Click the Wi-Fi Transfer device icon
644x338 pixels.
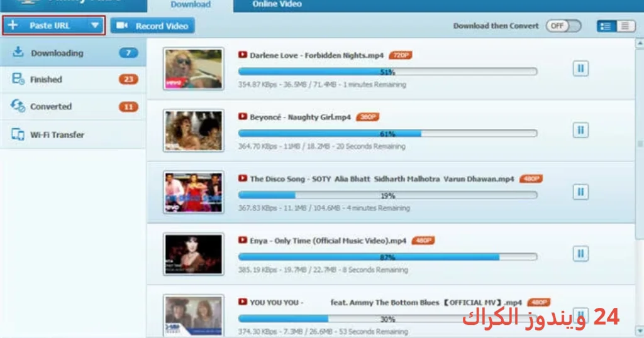(x=18, y=134)
